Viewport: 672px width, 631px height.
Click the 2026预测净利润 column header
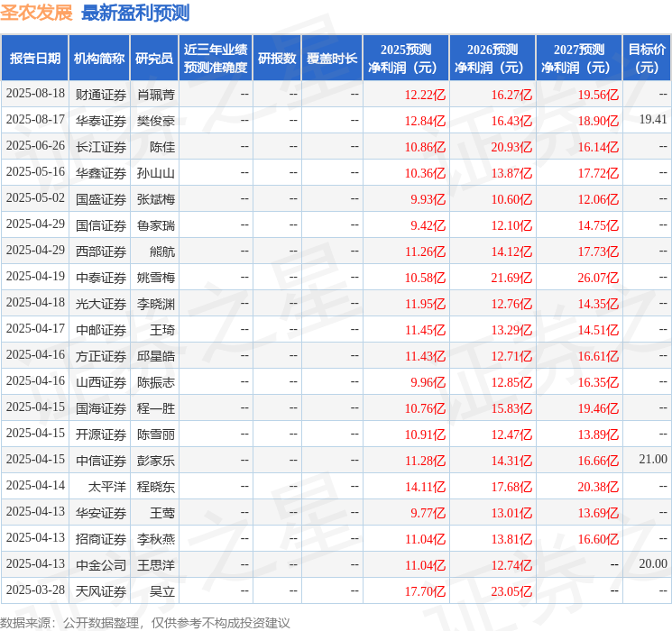click(x=492, y=59)
